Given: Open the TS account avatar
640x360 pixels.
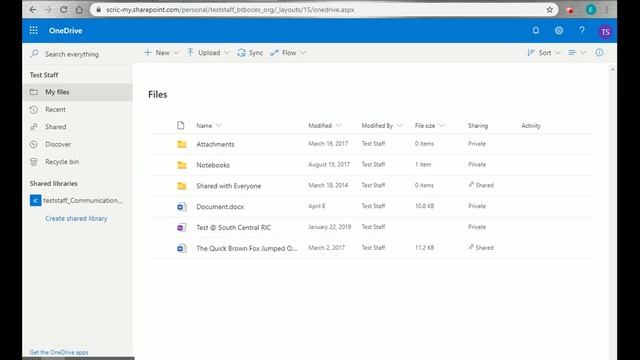Looking at the screenshot, I should pyautogui.click(x=605, y=31).
